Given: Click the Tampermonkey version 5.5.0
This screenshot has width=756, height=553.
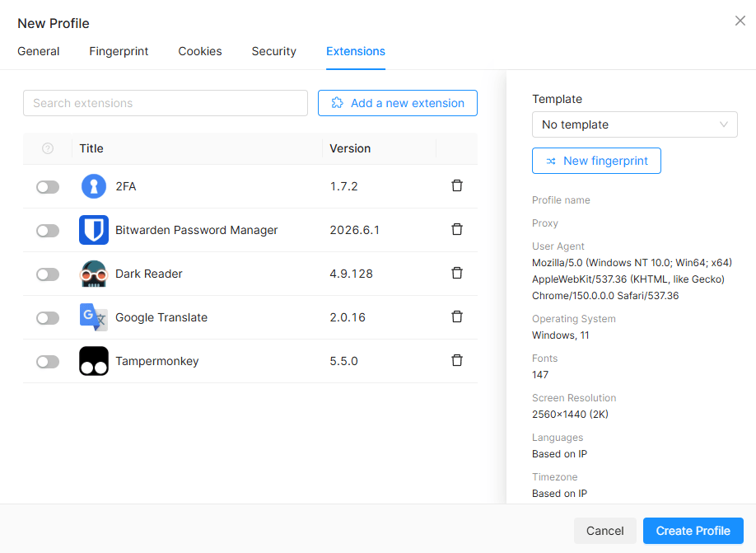Looking at the screenshot, I should 343,361.
